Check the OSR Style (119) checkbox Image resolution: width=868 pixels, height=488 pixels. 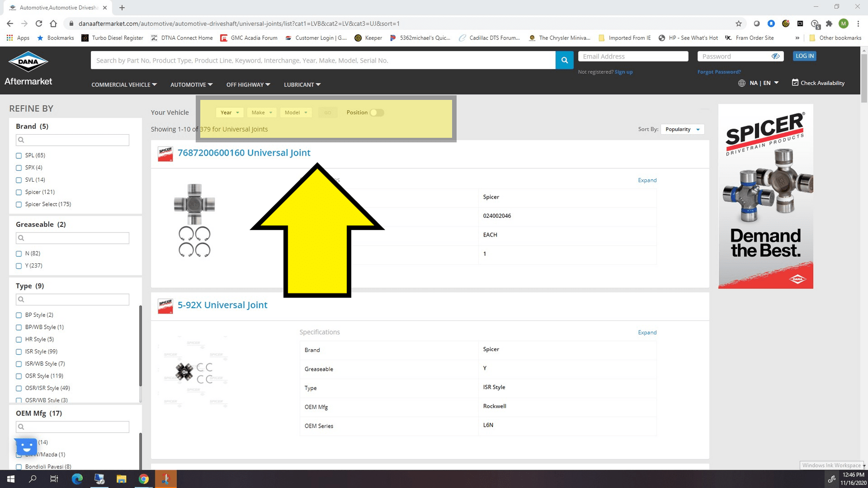pos(19,376)
